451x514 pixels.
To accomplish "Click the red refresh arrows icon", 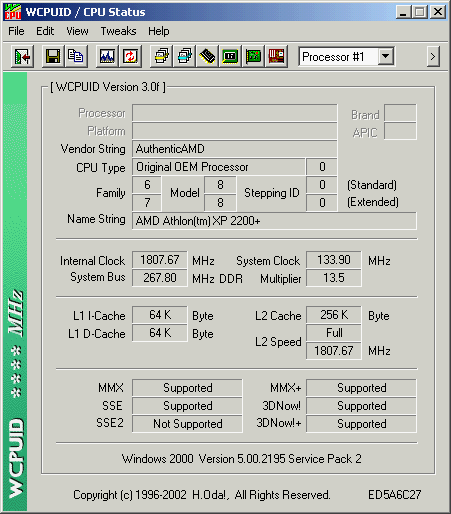I will tap(130, 57).
